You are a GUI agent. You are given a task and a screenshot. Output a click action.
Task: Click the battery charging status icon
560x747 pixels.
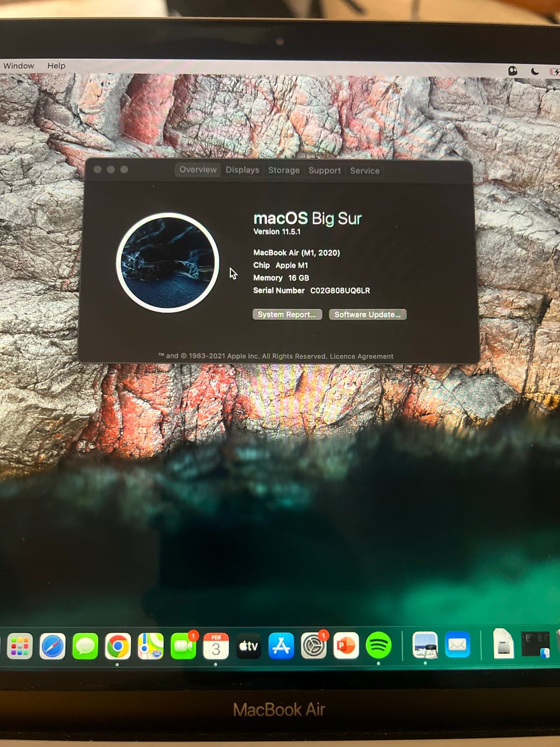[x=554, y=72]
